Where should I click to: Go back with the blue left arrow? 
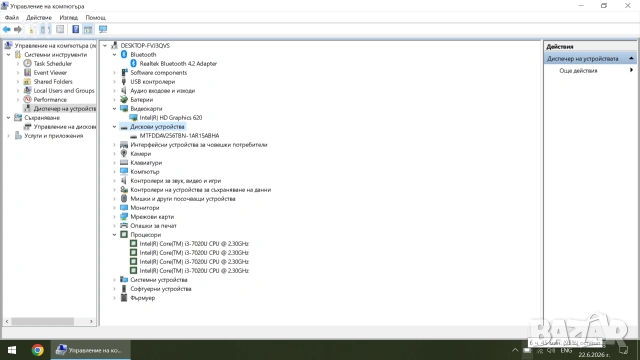pyautogui.click(x=7, y=29)
